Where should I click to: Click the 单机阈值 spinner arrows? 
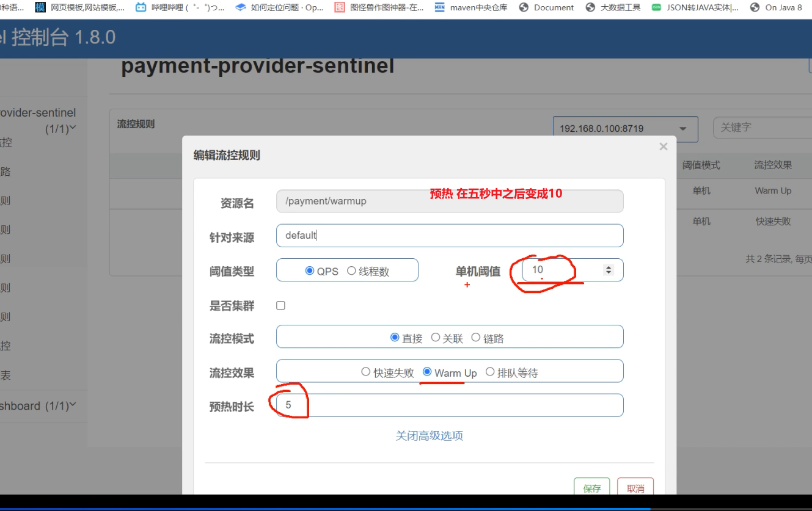point(608,269)
